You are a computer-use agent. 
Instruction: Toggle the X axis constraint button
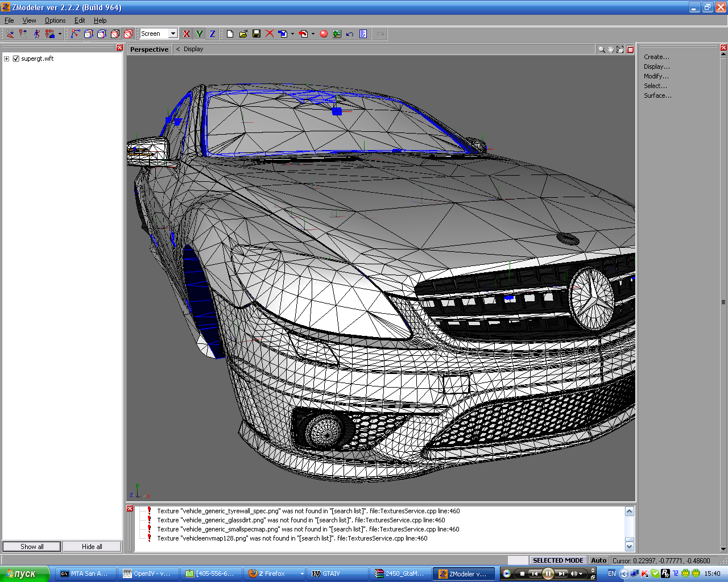[186, 34]
